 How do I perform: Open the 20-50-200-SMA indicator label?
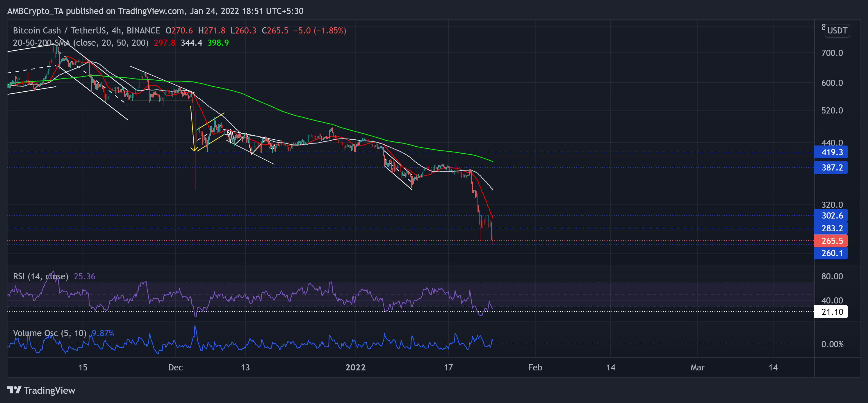click(x=81, y=43)
